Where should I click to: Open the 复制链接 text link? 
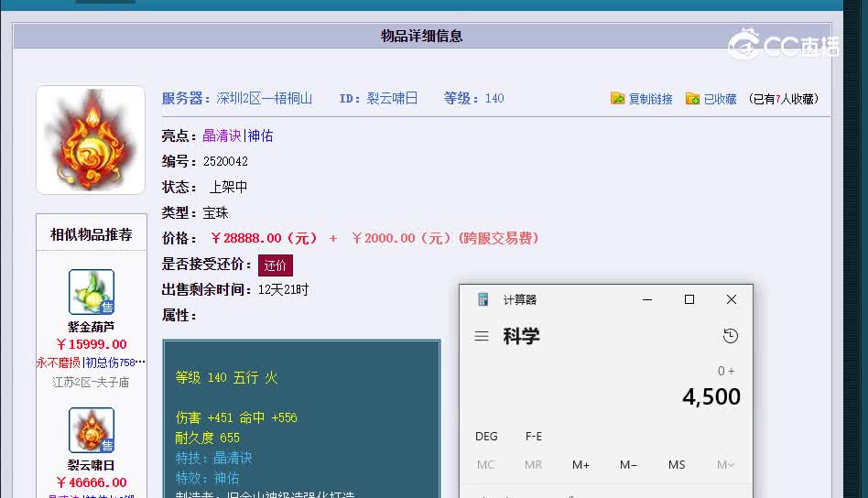[650, 99]
